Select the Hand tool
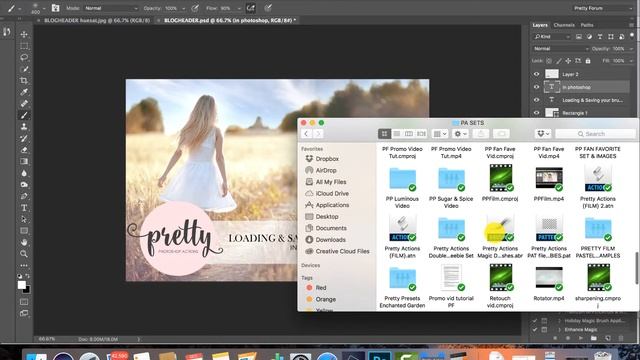Viewport: 640px width, 360px height. pyautogui.click(x=24, y=242)
